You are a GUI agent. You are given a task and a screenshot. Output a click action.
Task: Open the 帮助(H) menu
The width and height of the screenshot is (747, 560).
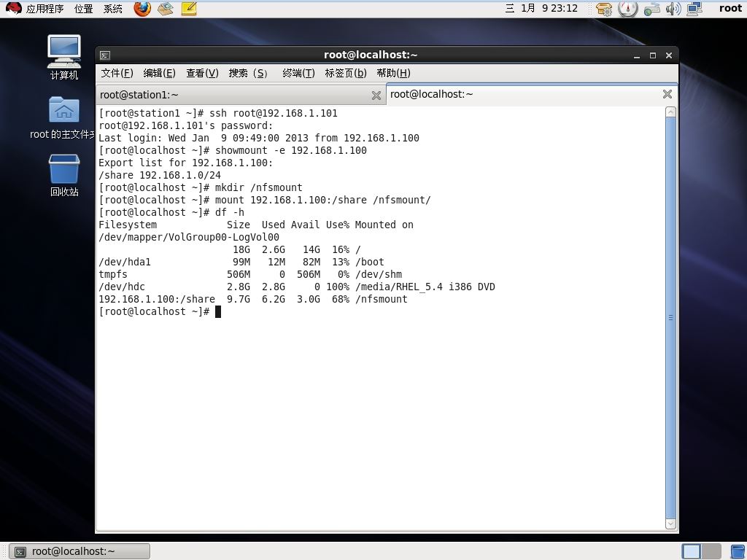(393, 73)
